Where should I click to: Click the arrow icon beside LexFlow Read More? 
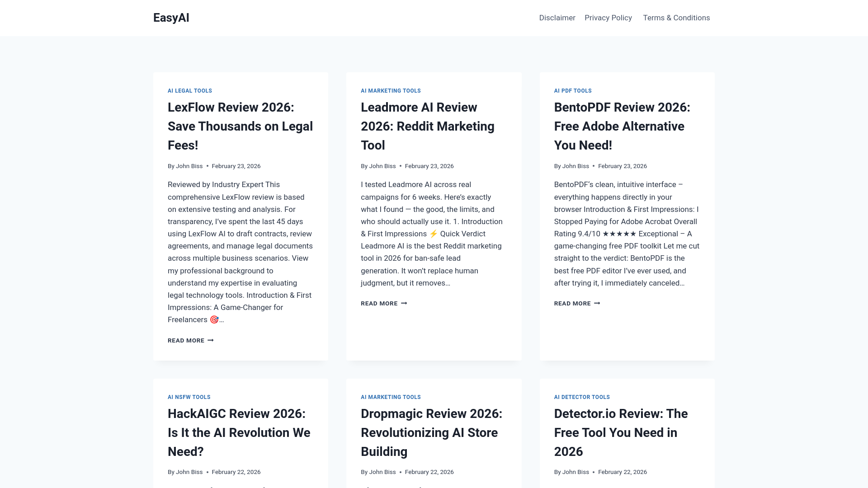click(x=210, y=340)
